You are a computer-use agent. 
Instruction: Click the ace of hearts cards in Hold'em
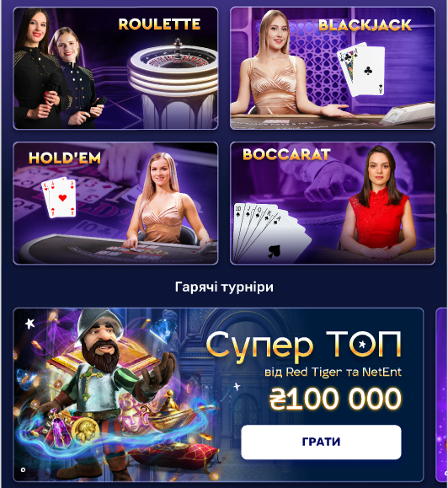click(x=60, y=197)
